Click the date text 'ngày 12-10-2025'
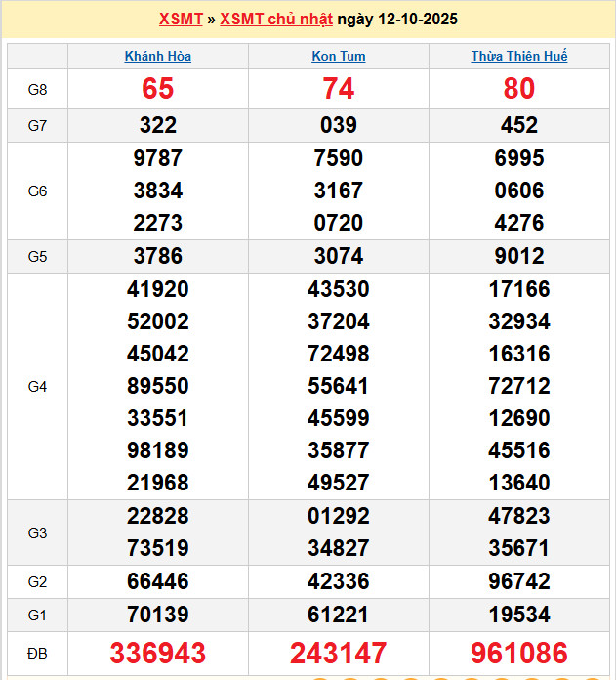 [397, 20]
